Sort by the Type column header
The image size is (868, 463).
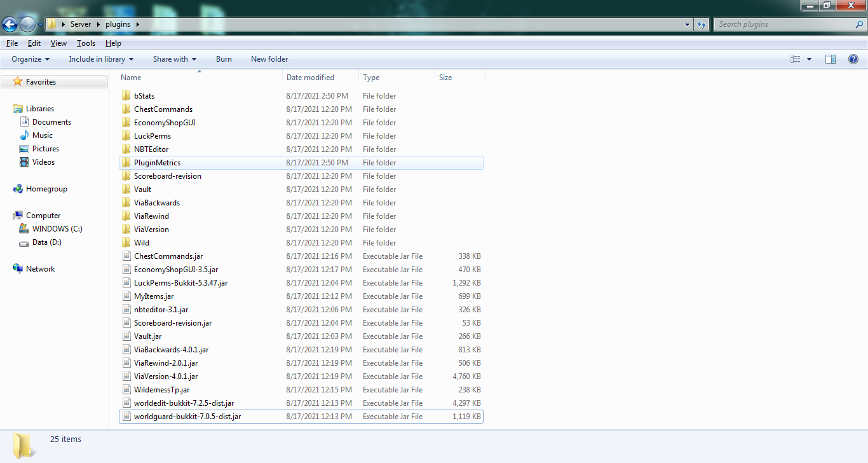pos(397,78)
